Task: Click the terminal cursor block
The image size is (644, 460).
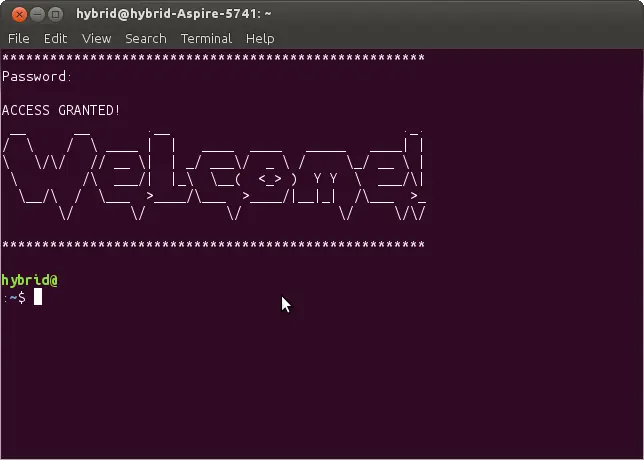Action: pos(38,297)
